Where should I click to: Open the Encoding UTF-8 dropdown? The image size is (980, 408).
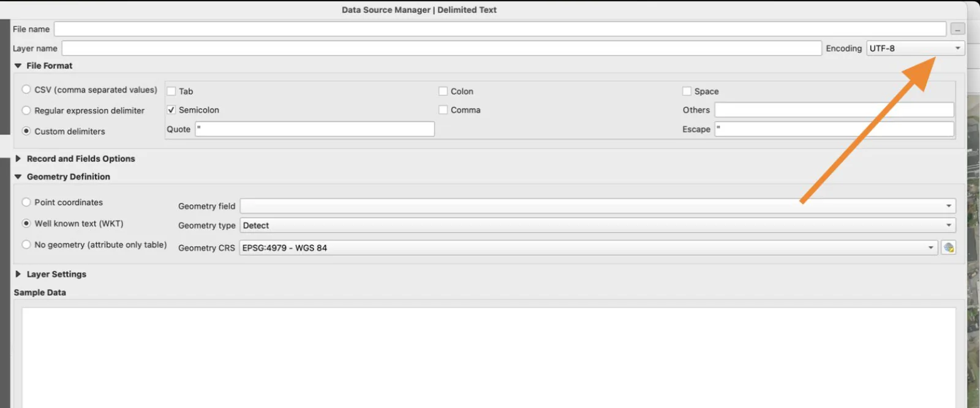pyautogui.click(x=915, y=48)
